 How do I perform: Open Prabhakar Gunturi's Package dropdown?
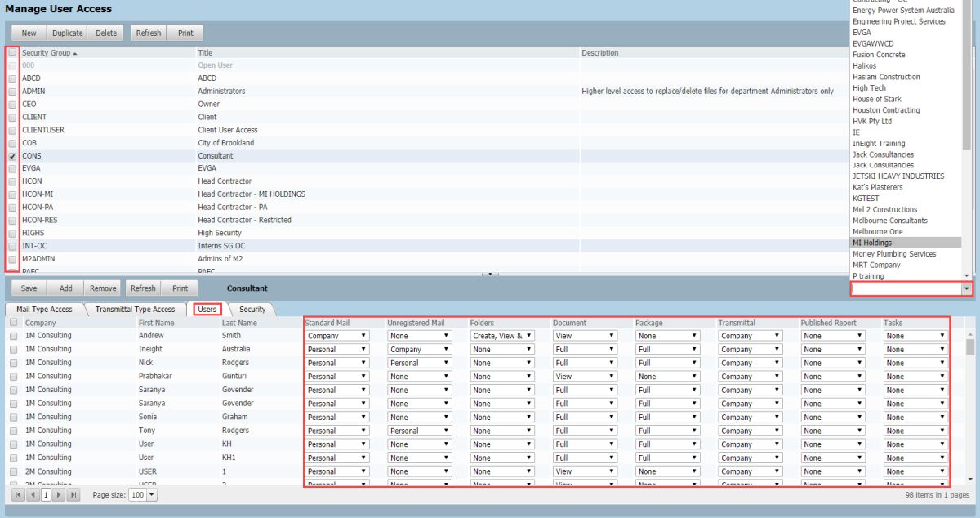pos(668,377)
